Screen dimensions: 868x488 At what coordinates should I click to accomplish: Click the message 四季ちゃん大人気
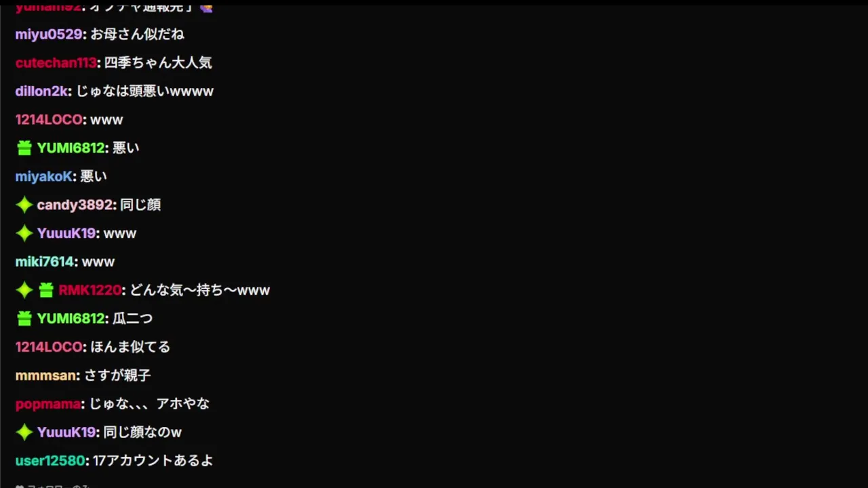pos(158,62)
